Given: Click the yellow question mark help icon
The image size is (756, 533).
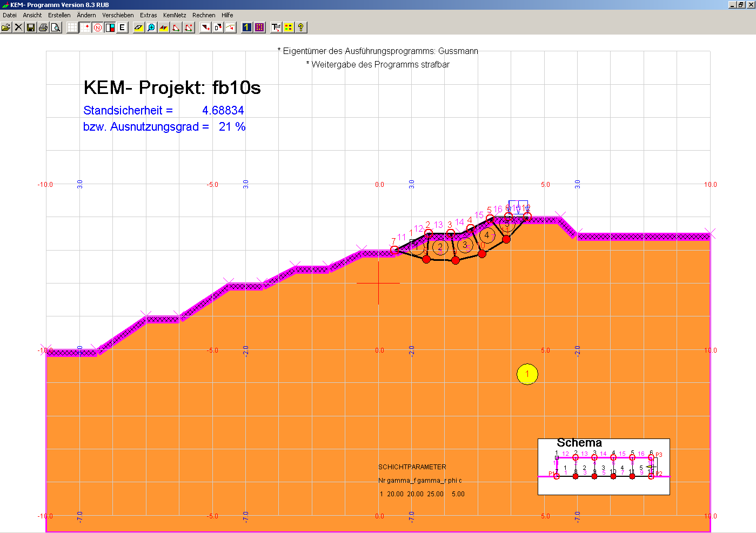Looking at the screenshot, I should tap(301, 27).
